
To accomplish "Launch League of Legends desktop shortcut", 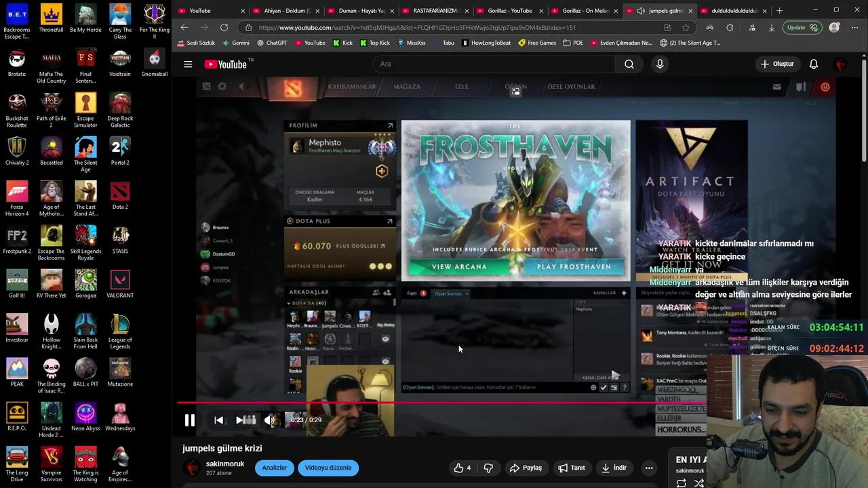I will click(120, 331).
